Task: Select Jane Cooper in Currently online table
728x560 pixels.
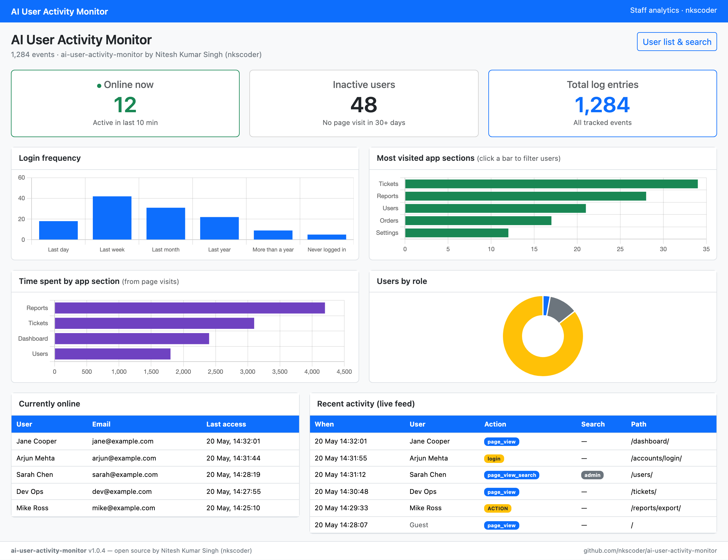Action: (36, 441)
